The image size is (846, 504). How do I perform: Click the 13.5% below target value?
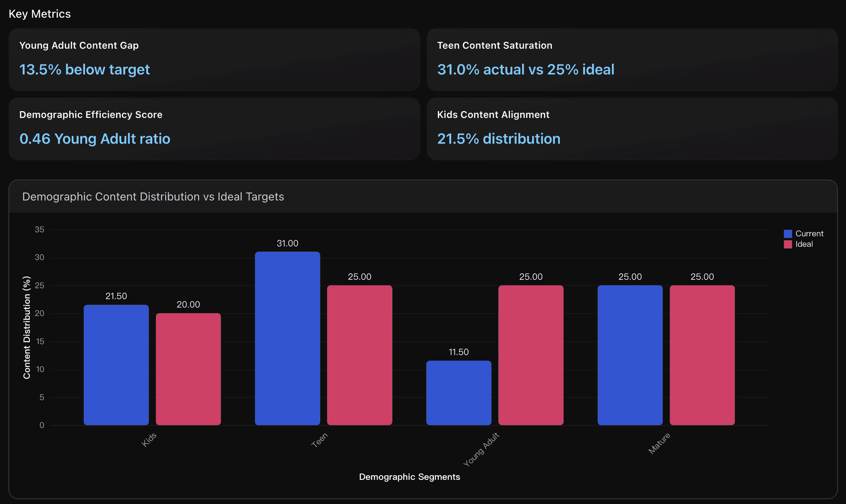(x=85, y=70)
